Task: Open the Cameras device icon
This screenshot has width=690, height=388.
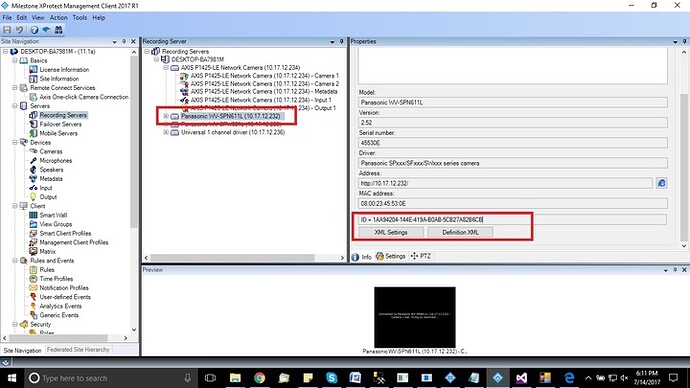Action: coord(33,151)
